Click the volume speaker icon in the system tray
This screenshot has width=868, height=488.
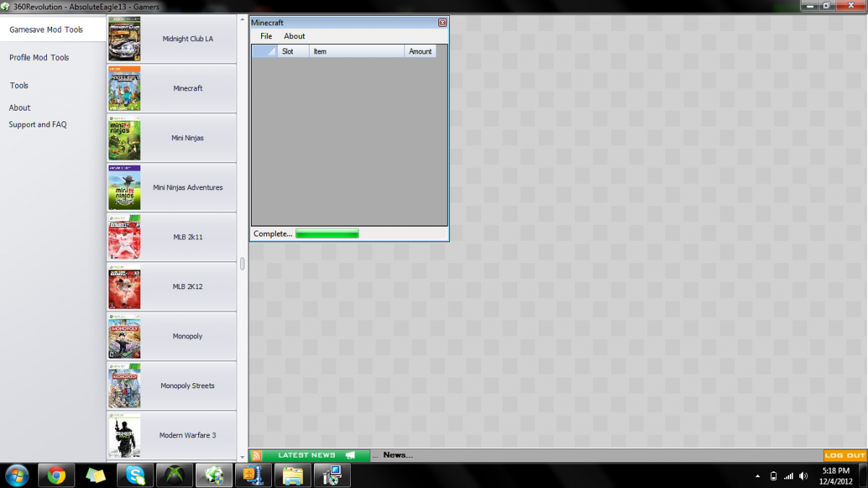click(x=804, y=476)
